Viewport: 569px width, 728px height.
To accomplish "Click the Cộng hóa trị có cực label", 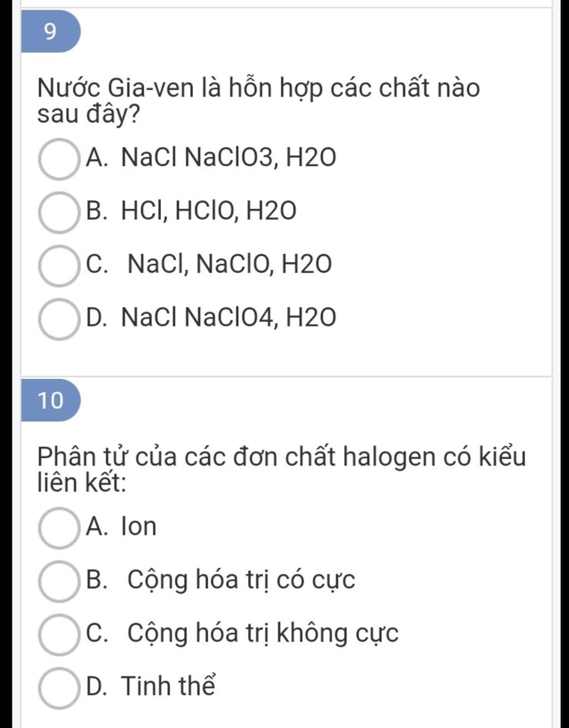I will click(241, 581).
